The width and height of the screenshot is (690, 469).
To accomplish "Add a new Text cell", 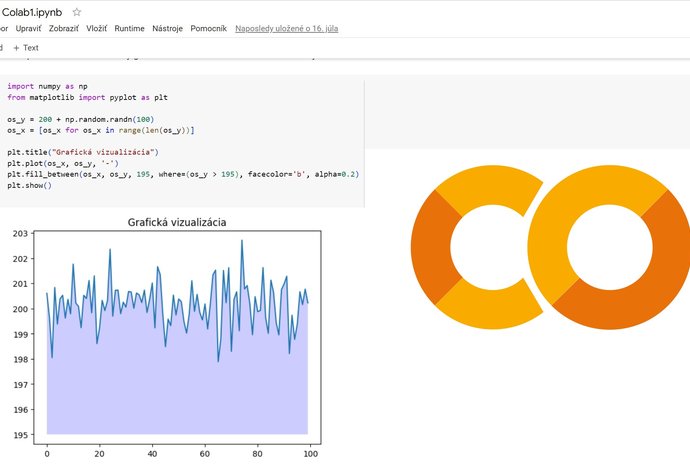I will point(25,48).
